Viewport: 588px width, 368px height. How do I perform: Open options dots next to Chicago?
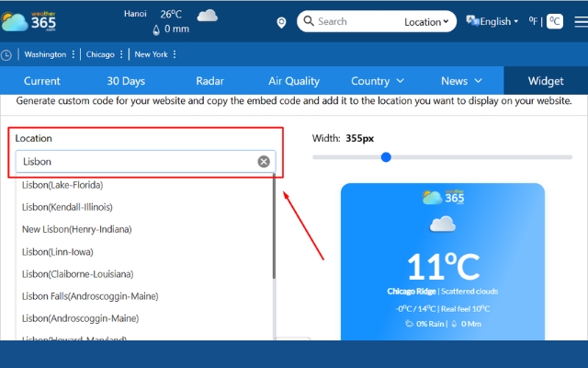[x=121, y=54]
